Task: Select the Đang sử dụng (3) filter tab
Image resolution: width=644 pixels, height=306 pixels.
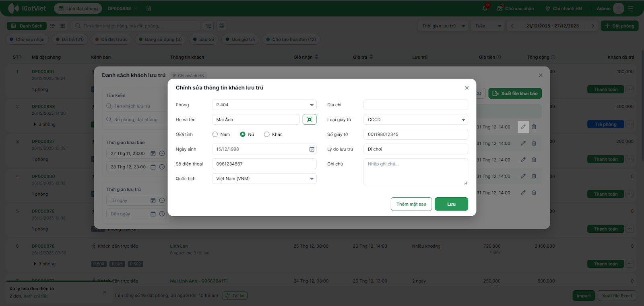Action: click(160, 39)
